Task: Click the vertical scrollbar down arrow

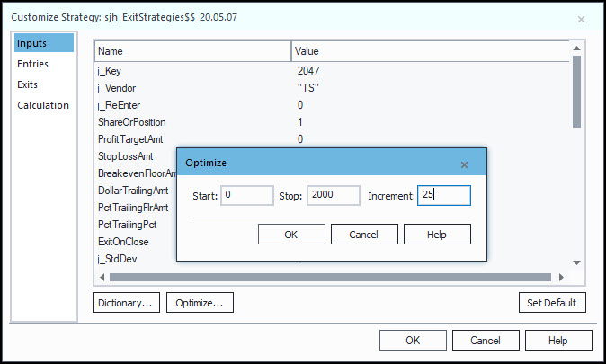Action: tap(576, 262)
